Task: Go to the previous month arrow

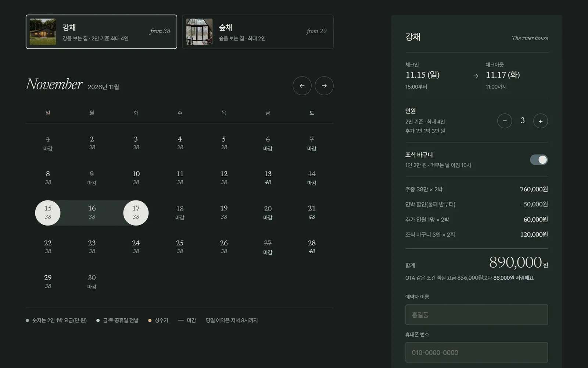Action: tap(302, 86)
